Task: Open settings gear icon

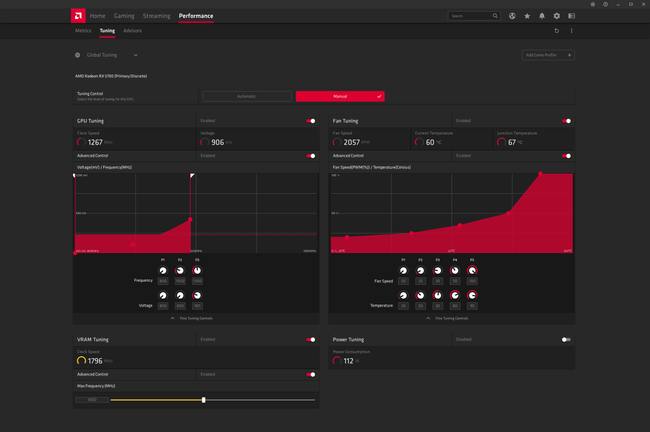Action: (x=557, y=16)
